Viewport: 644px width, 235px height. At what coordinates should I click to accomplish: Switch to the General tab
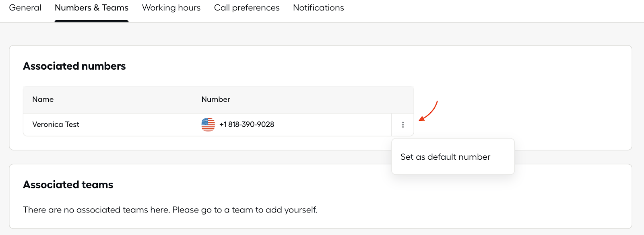(x=25, y=8)
